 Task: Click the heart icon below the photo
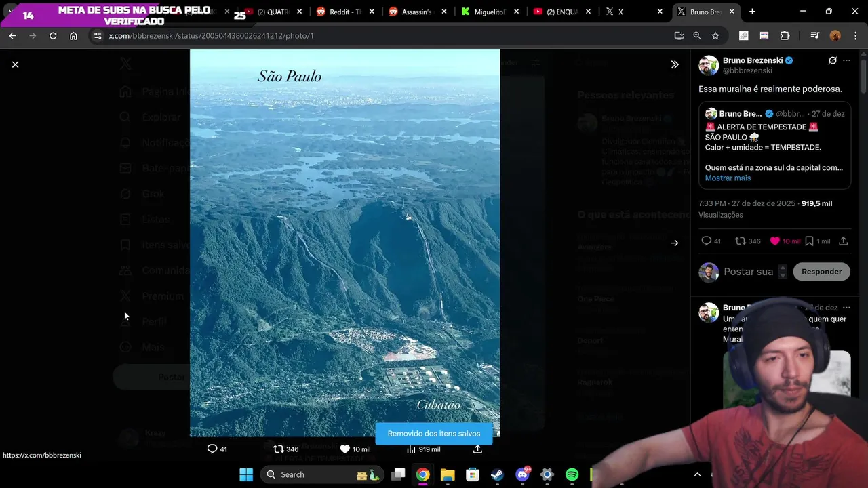pyautogui.click(x=344, y=449)
